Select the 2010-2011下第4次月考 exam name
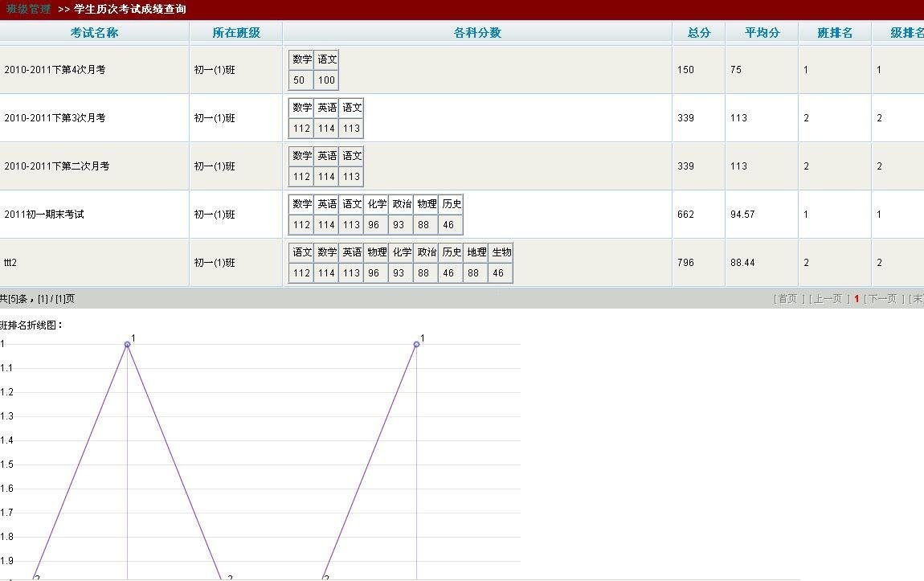The width and height of the screenshot is (924, 581). [55, 70]
